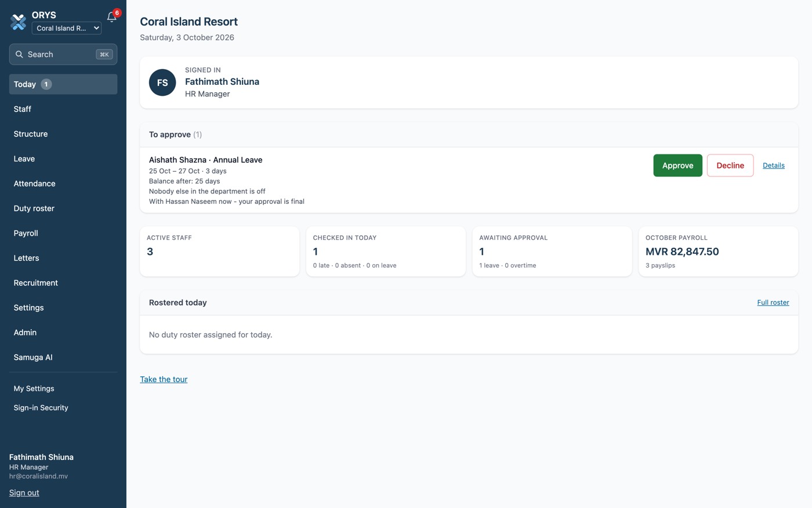Decline the annual leave request
This screenshot has width=812, height=508.
730,165
